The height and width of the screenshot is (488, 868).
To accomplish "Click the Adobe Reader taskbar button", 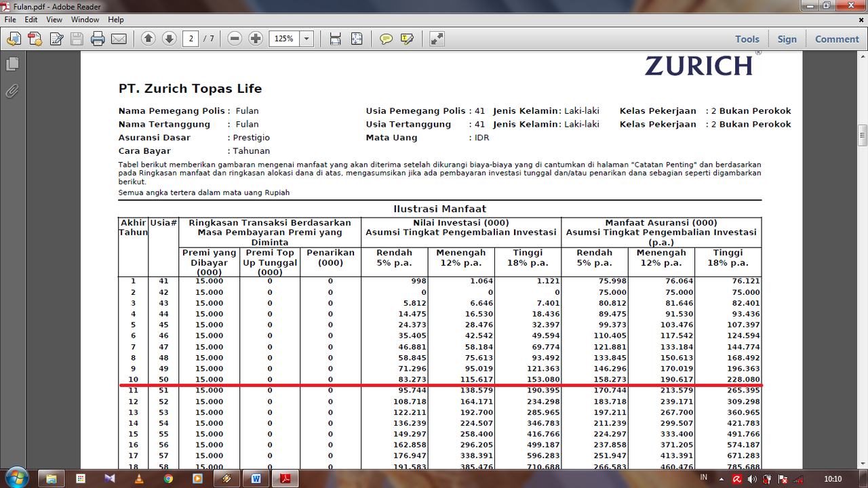I will click(286, 479).
